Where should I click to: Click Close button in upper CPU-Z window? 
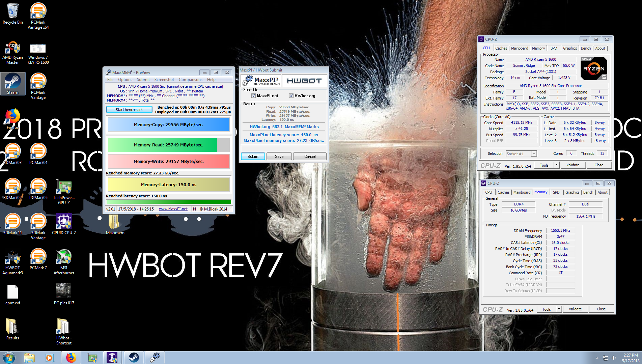[x=599, y=165]
